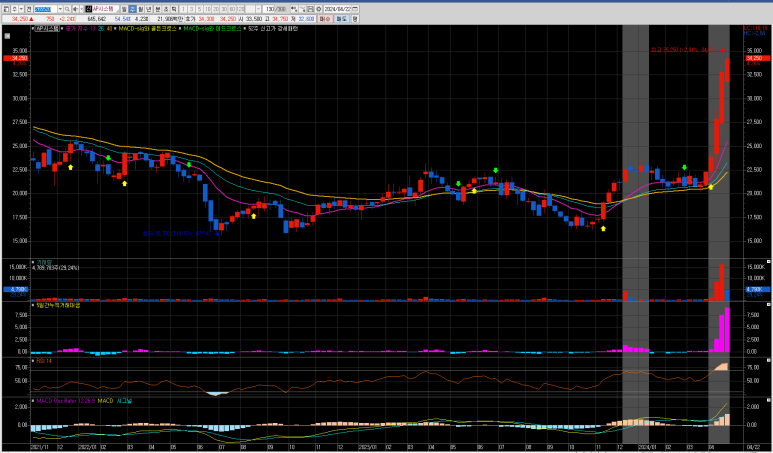Screen dimensions: 773x453
Task: Select interval button 10
Action: tap(208, 9)
